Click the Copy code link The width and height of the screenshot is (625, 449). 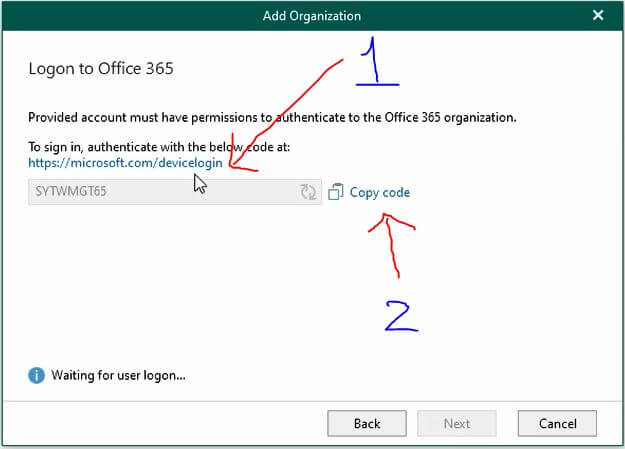point(379,193)
